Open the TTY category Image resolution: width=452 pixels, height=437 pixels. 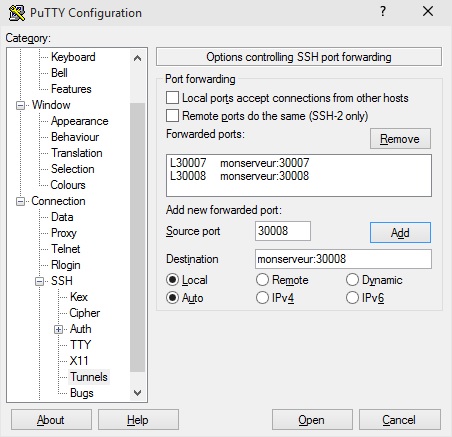coord(80,345)
